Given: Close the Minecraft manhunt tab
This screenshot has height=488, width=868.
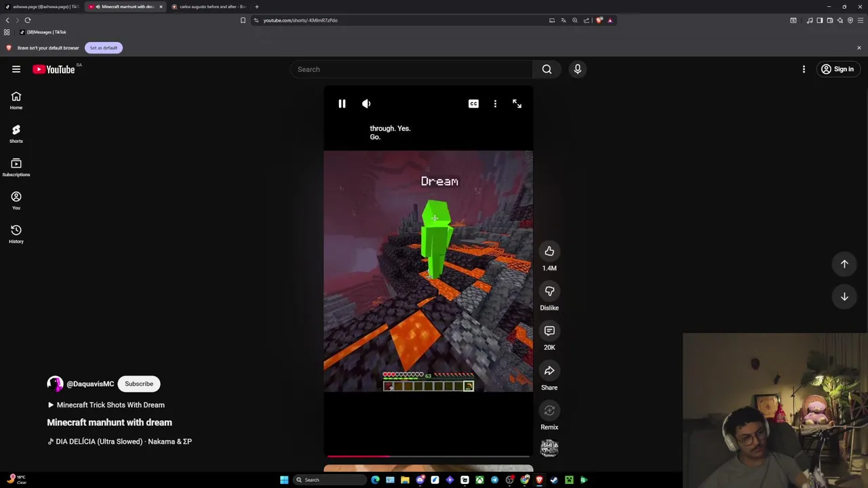Looking at the screenshot, I should click(x=161, y=7).
